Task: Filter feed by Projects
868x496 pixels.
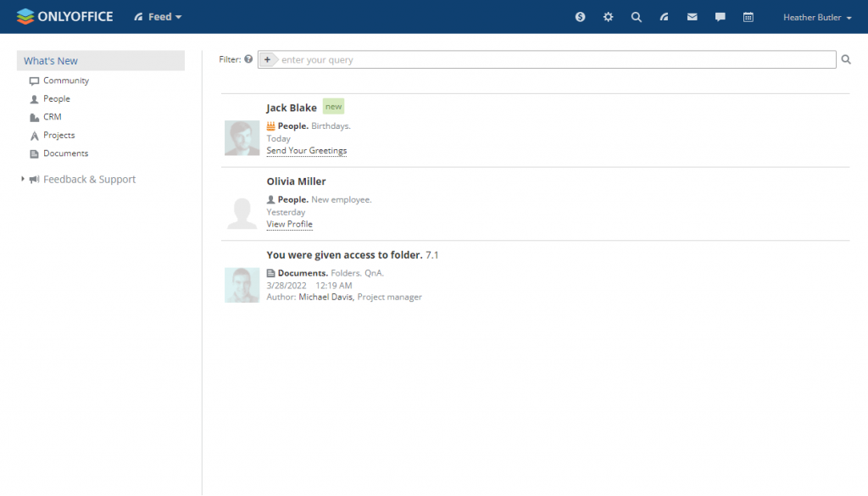Action: [59, 135]
